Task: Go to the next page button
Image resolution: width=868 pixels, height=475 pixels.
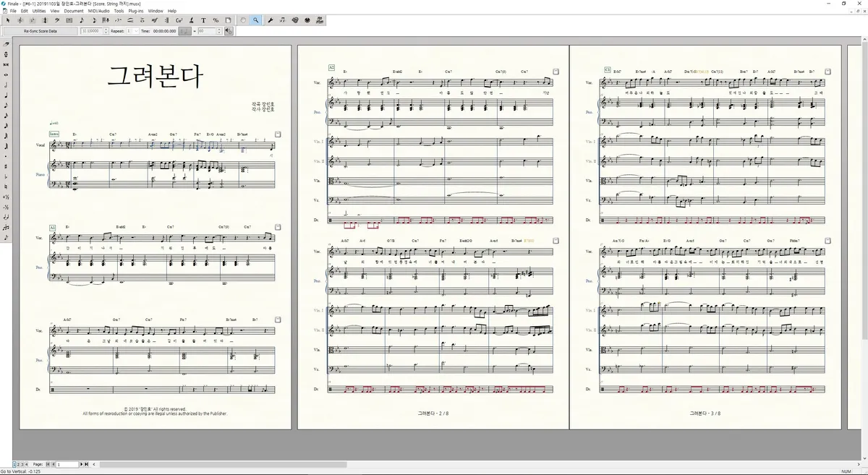Action: pyautogui.click(x=82, y=464)
